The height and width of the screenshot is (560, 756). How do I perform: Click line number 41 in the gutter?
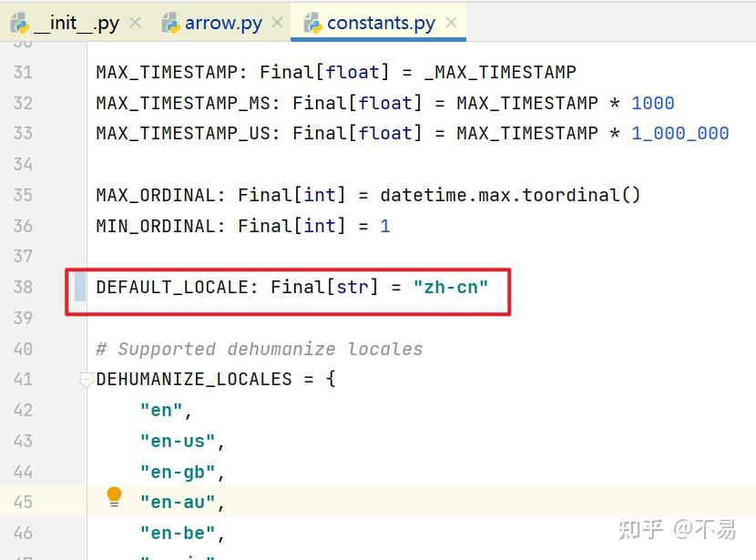(23, 380)
